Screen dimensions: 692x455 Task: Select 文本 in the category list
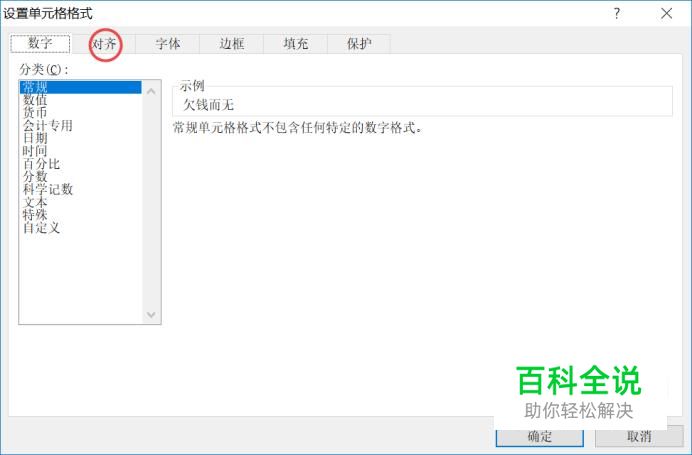(x=81, y=202)
